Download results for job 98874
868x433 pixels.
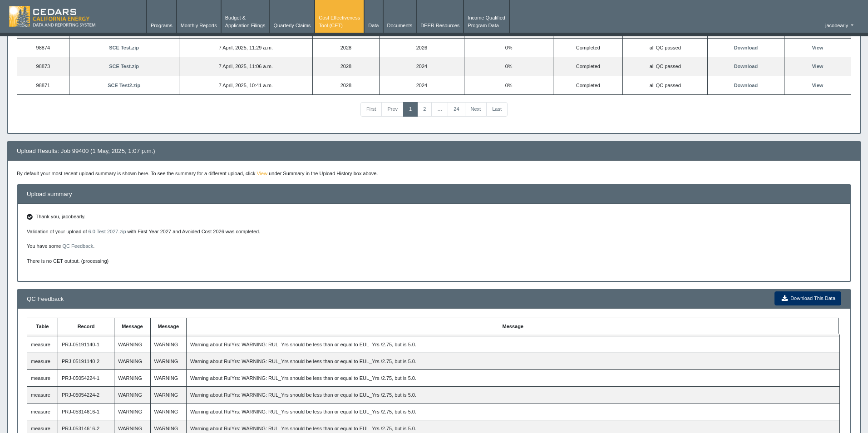pyautogui.click(x=745, y=48)
